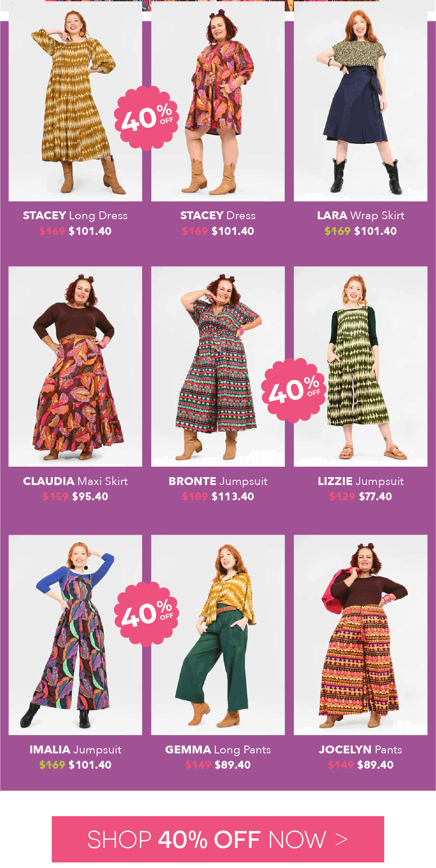
Task: Open the STACEY Dress product photo
Action: point(218,101)
